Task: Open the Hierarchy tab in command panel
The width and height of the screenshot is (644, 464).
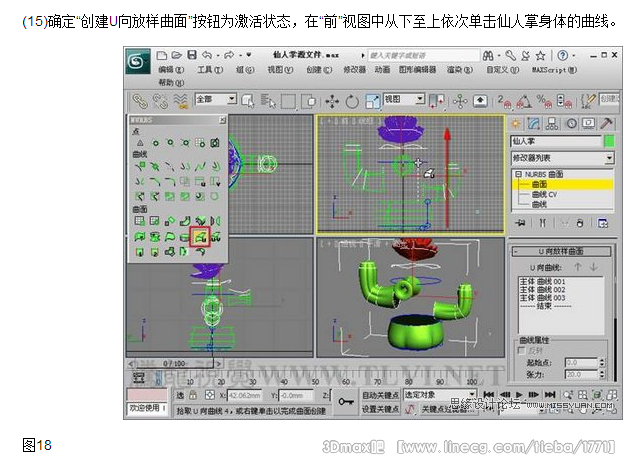Action: click(552, 124)
